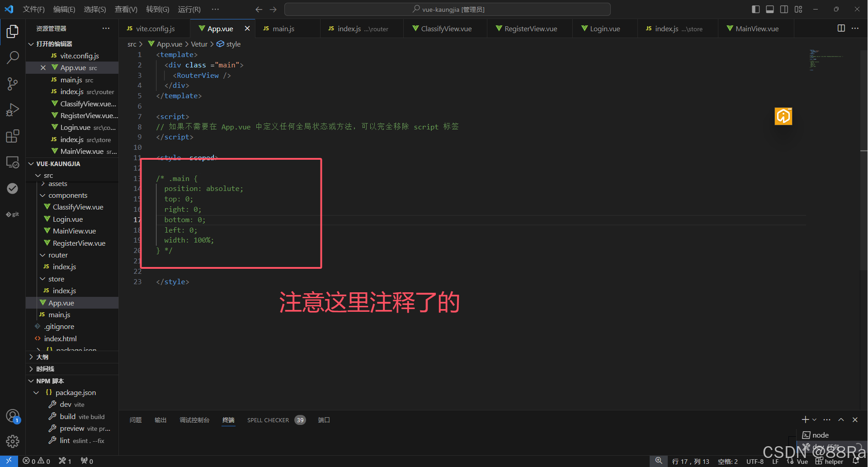Click the UTF-8 encoding selector

point(754,461)
